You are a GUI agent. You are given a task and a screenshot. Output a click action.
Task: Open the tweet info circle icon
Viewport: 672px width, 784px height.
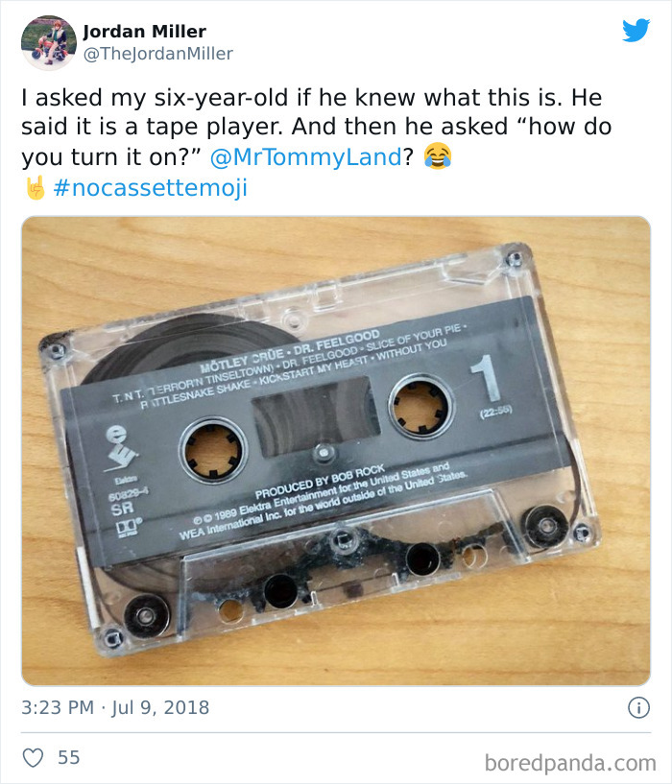pyautogui.click(x=638, y=707)
